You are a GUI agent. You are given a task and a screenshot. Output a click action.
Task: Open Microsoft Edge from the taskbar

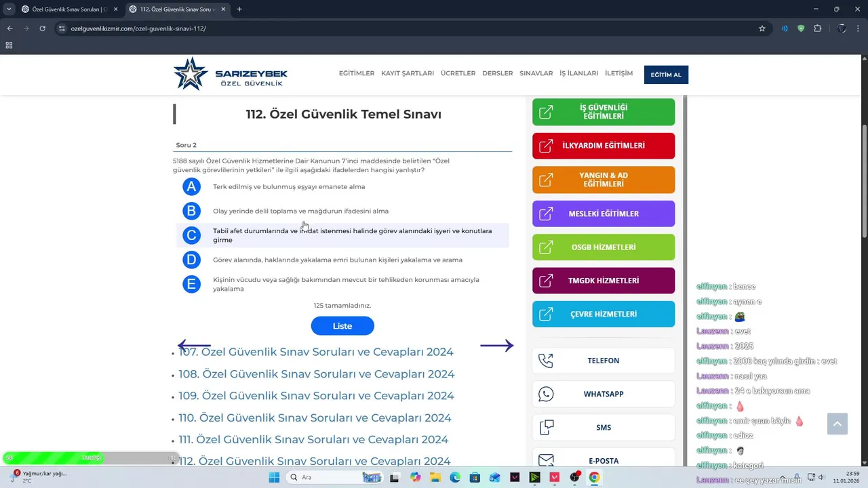pyautogui.click(x=455, y=477)
